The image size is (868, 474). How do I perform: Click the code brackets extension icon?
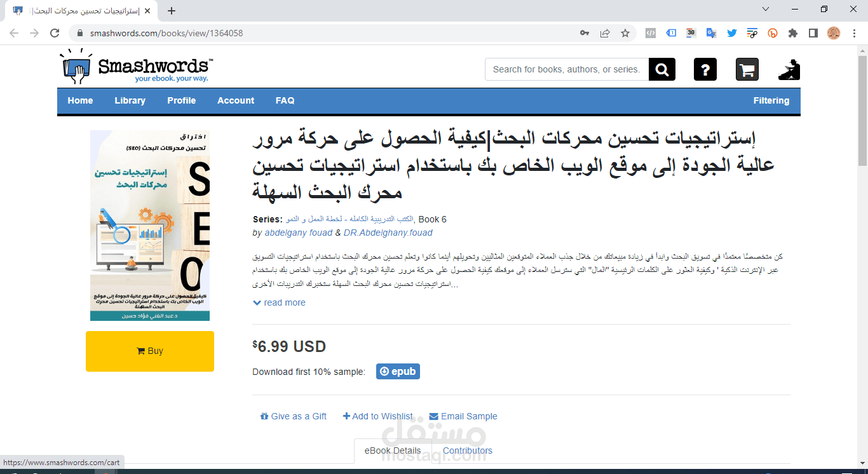click(x=651, y=33)
